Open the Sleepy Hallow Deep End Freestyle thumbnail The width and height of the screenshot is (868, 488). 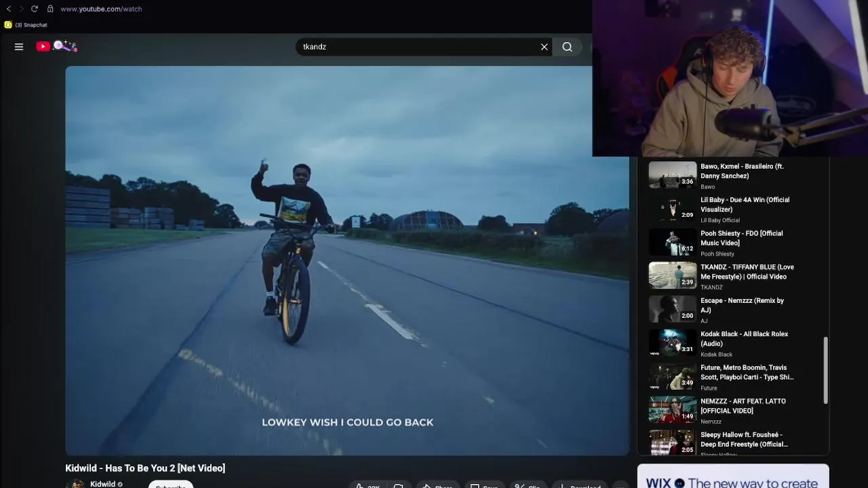[x=673, y=443]
